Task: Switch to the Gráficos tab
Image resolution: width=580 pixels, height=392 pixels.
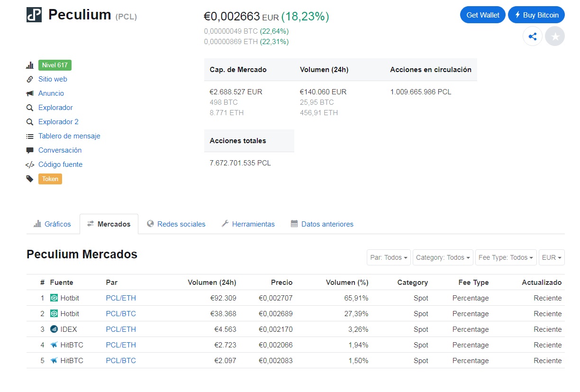Action: (x=53, y=224)
